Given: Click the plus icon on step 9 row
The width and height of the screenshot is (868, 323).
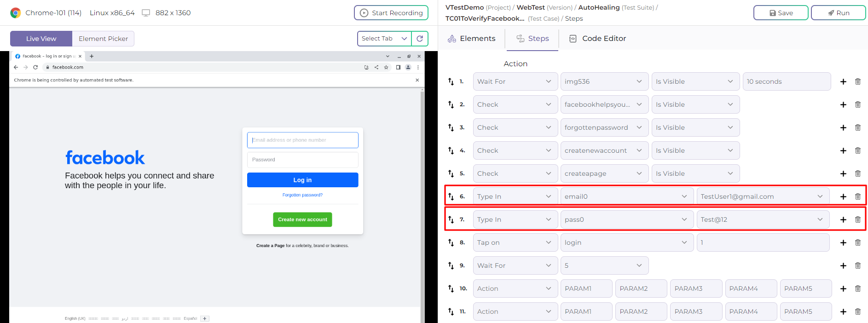Looking at the screenshot, I should 843,265.
